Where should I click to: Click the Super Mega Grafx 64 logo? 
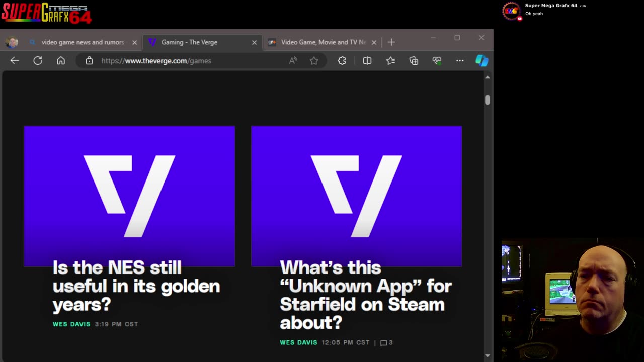tap(46, 14)
